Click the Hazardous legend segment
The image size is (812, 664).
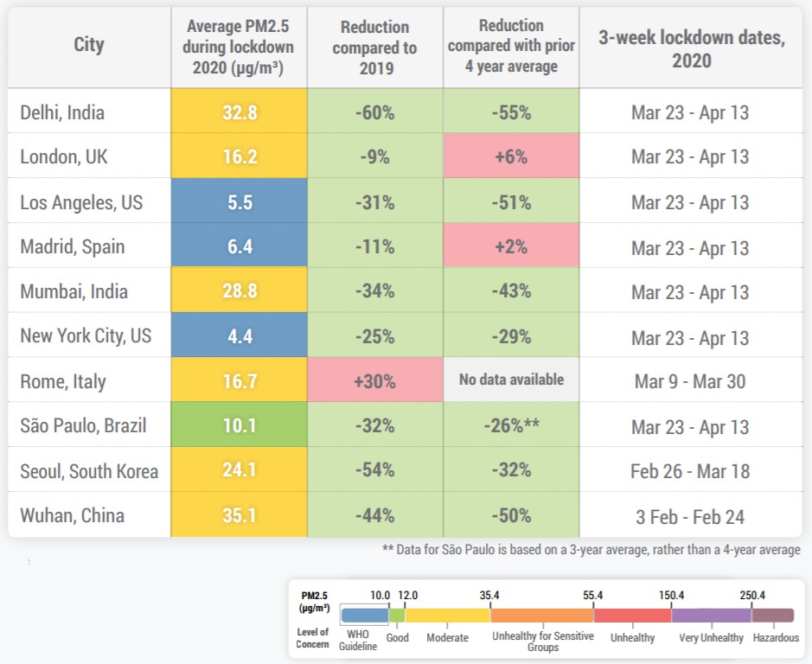click(x=772, y=615)
